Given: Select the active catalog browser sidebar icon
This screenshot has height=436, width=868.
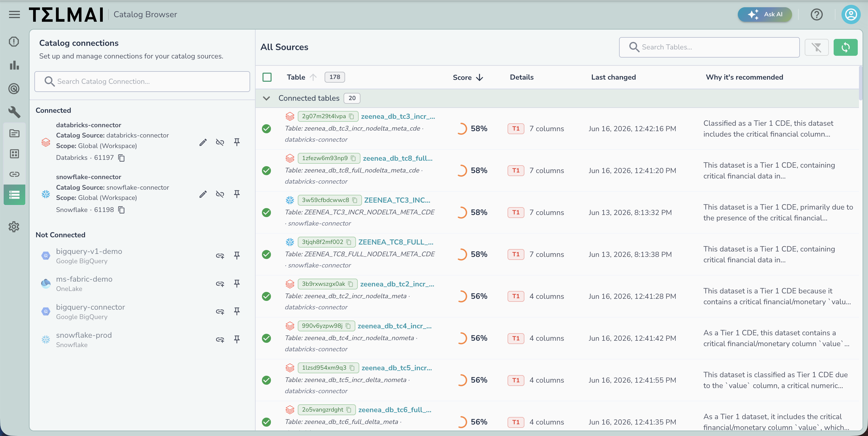Looking at the screenshot, I should click(x=14, y=195).
